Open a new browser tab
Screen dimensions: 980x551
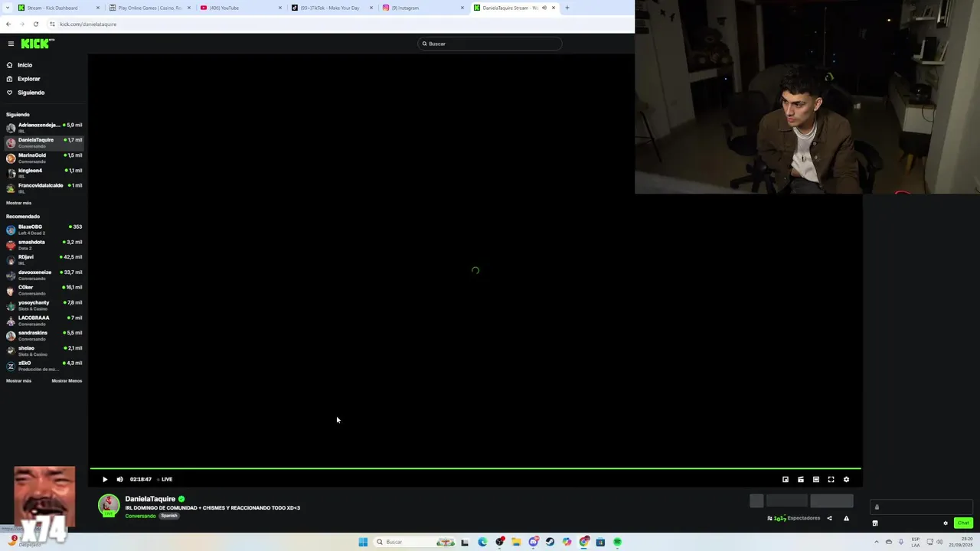(x=567, y=8)
